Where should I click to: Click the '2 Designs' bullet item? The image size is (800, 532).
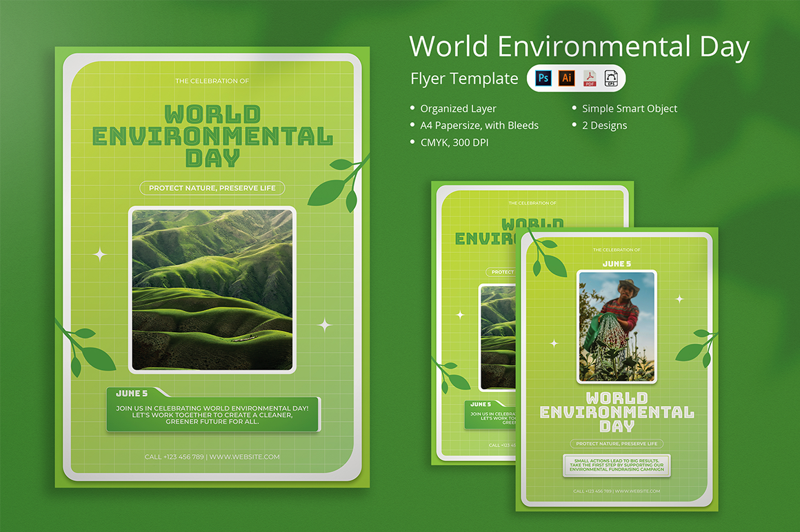604,125
